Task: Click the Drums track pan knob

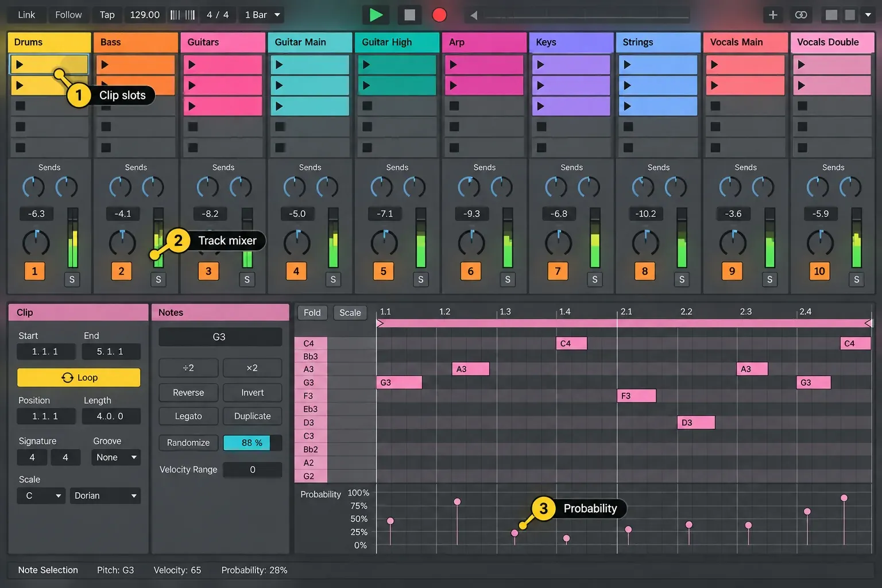Action: 36,243
